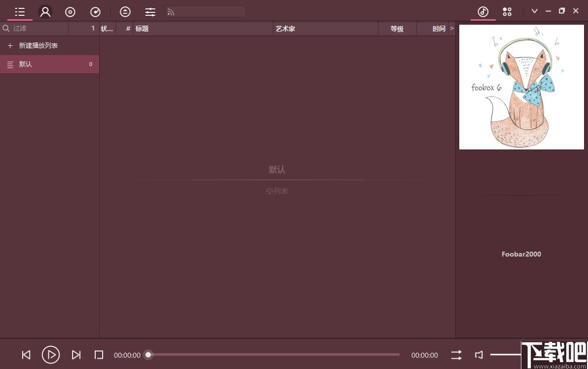Mute the volume speaker icon

tap(479, 355)
